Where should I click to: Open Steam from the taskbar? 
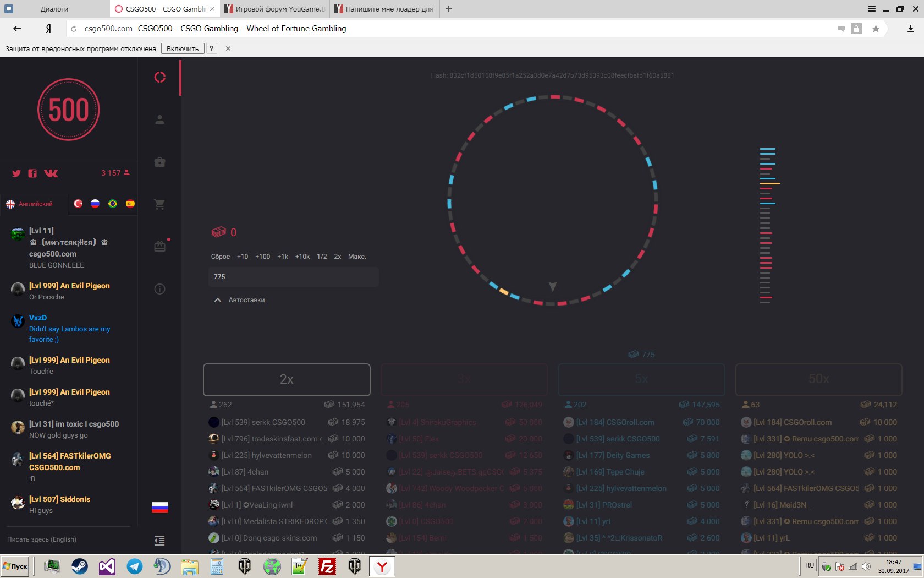click(x=80, y=566)
